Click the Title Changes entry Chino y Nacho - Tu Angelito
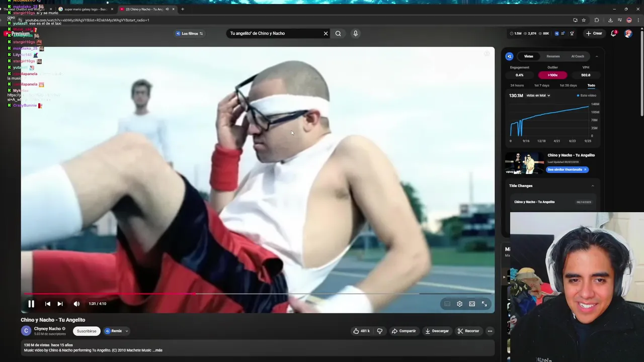This screenshot has height=362, width=644. pyautogui.click(x=534, y=202)
